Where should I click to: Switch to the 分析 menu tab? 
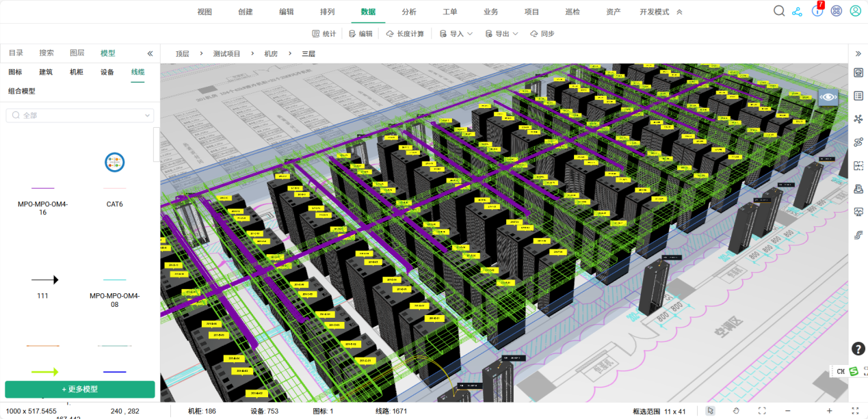(409, 12)
